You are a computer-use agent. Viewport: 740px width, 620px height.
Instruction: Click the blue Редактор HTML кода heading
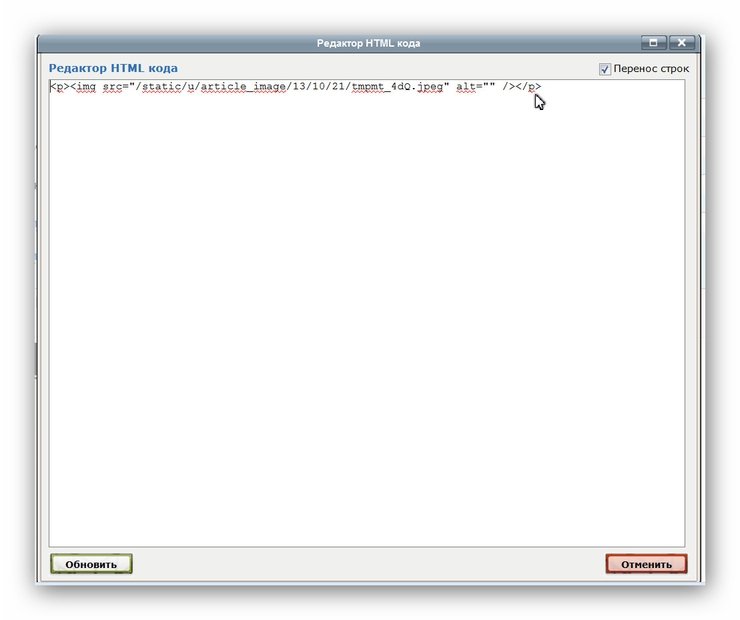tap(113, 68)
